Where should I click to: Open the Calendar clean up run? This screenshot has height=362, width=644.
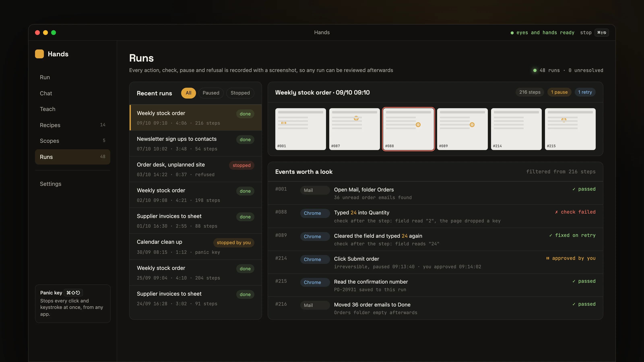click(x=195, y=247)
